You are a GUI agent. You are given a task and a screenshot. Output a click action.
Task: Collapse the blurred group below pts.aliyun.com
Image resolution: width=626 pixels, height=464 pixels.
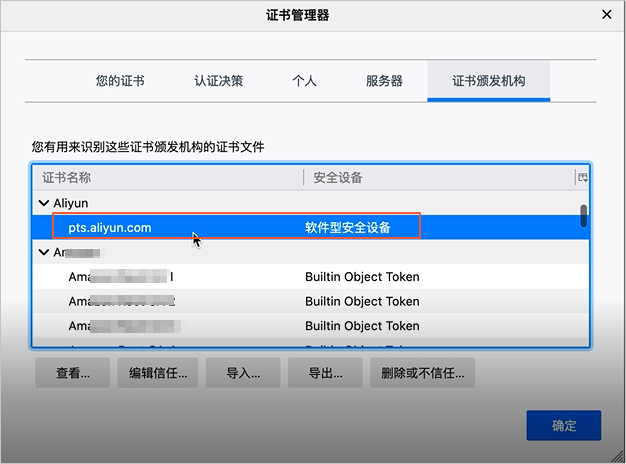pos(44,252)
